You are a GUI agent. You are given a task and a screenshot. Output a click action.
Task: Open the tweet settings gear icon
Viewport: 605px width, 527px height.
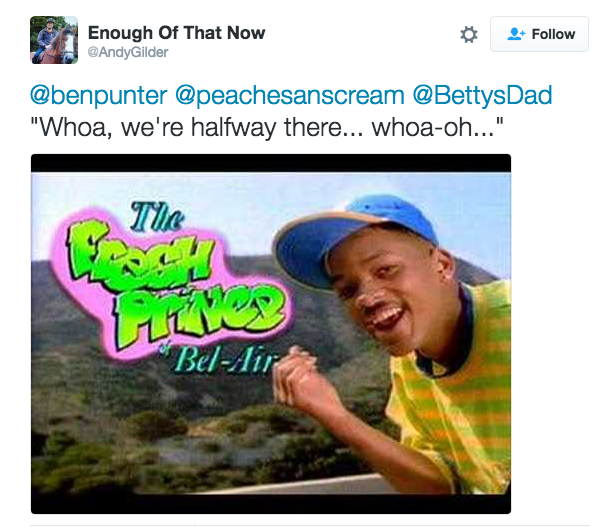(x=468, y=35)
